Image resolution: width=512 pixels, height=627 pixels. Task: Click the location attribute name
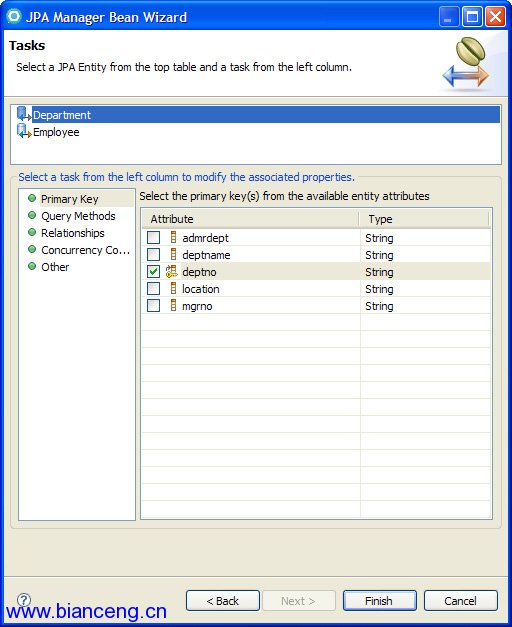pos(200,289)
